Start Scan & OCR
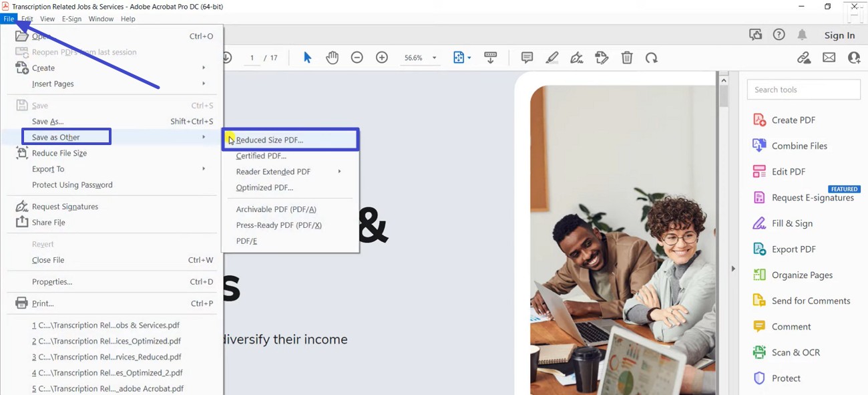Image resolution: width=868 pixels, height=395 pixels. (x=797, y=352)
